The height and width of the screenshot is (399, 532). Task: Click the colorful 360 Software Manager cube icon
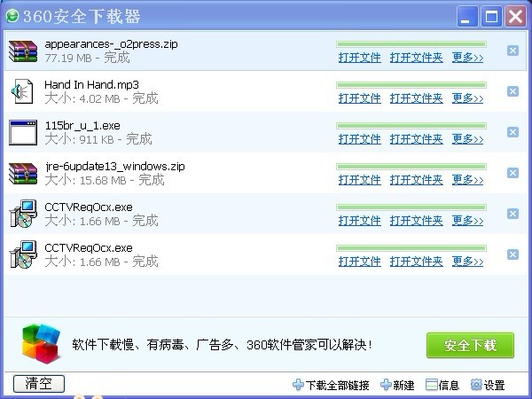click(41, 344)
